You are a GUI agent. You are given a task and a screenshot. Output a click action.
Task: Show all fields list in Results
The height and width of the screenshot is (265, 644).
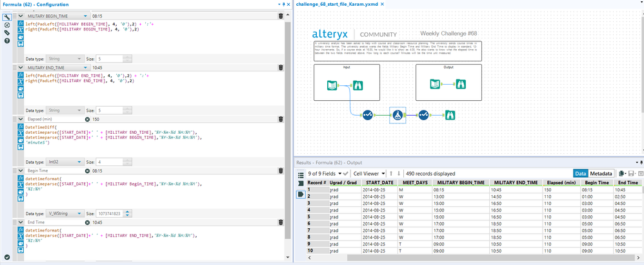[301, 175]
